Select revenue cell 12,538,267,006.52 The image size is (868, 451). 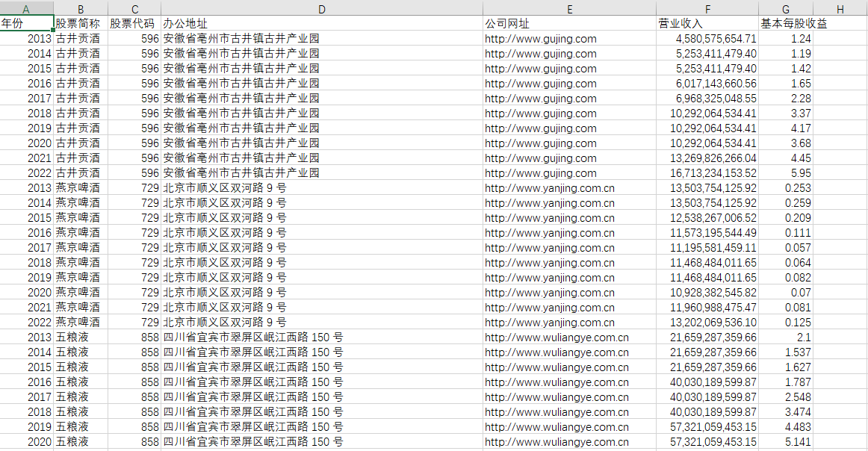click(x=707, y=218)
